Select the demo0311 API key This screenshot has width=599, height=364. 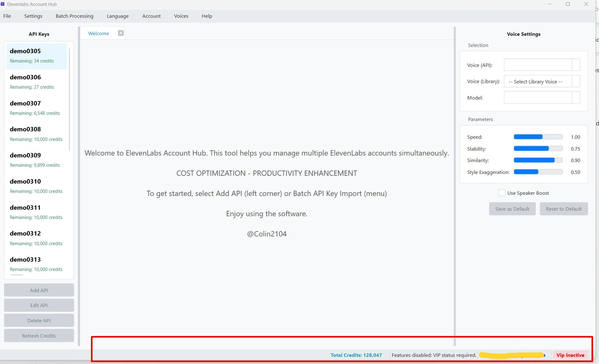point(36,212)
